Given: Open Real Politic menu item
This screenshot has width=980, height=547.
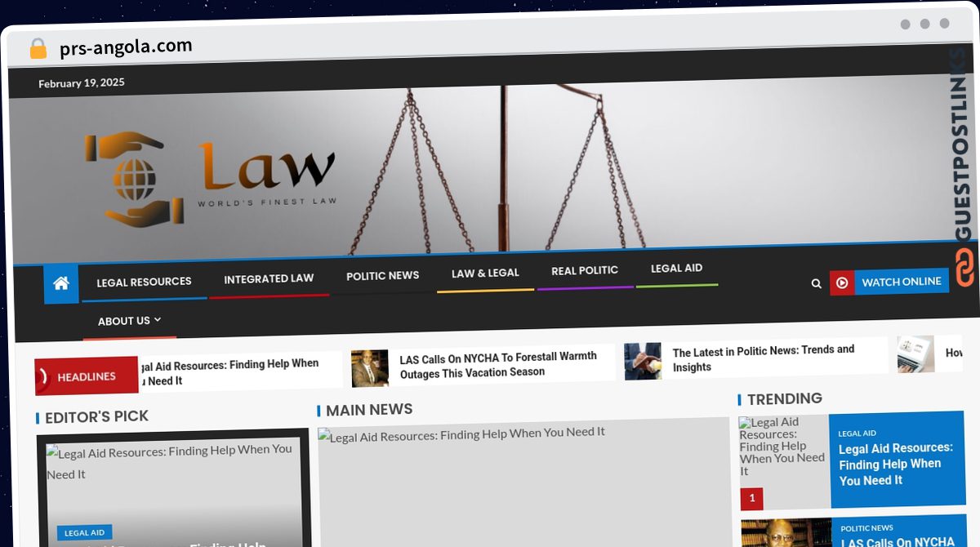Looking at the screenshot, I should pyautogui.click(x=585, y=270).
